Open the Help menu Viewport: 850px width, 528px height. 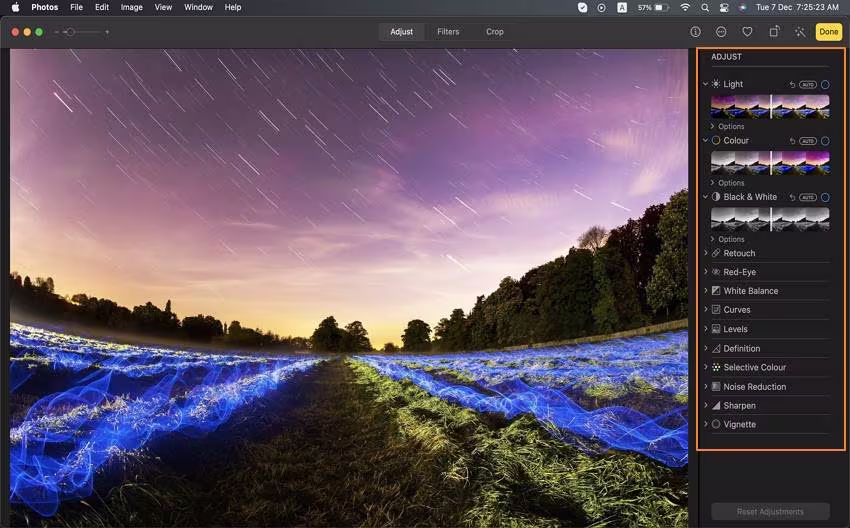coord(233,8)
